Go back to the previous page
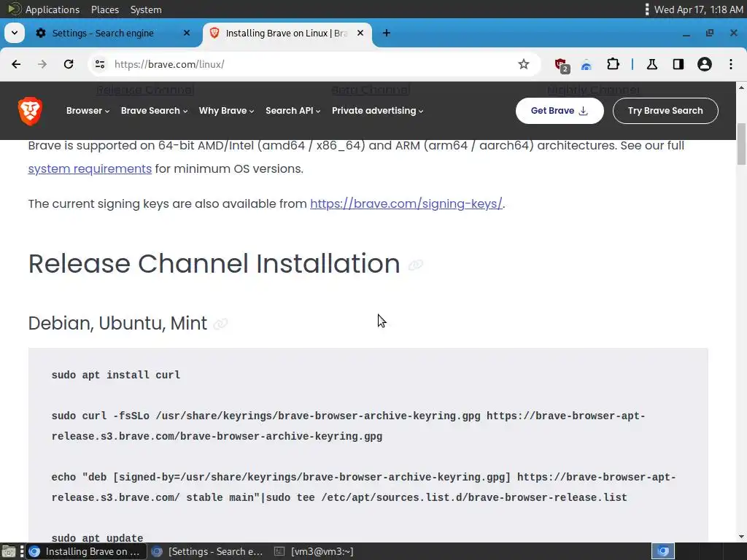747x560 pixels. [16, 64]
